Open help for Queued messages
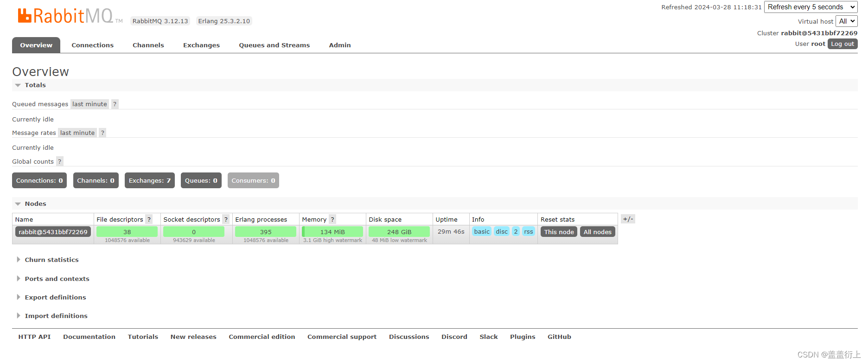Image resolution: width=868 pixels, height=363 pixels. click(x=115, y=104)
